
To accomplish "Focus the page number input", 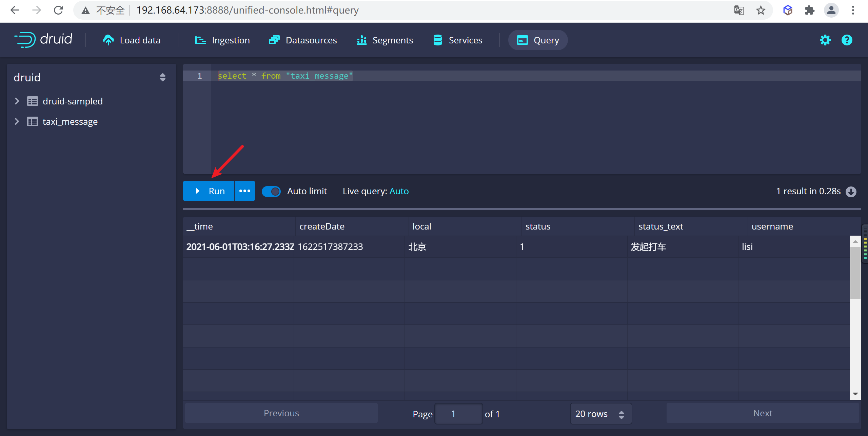I will point(458,414).
